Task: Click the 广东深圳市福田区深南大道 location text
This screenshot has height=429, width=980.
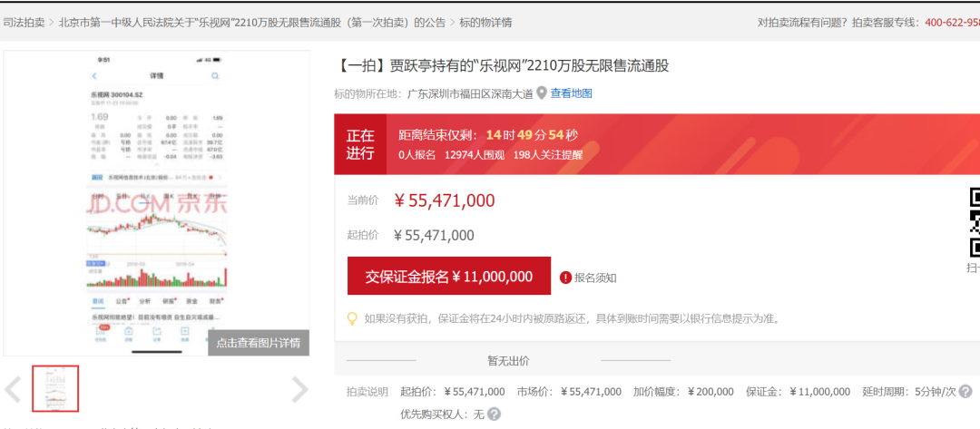Action: [470, 93]
